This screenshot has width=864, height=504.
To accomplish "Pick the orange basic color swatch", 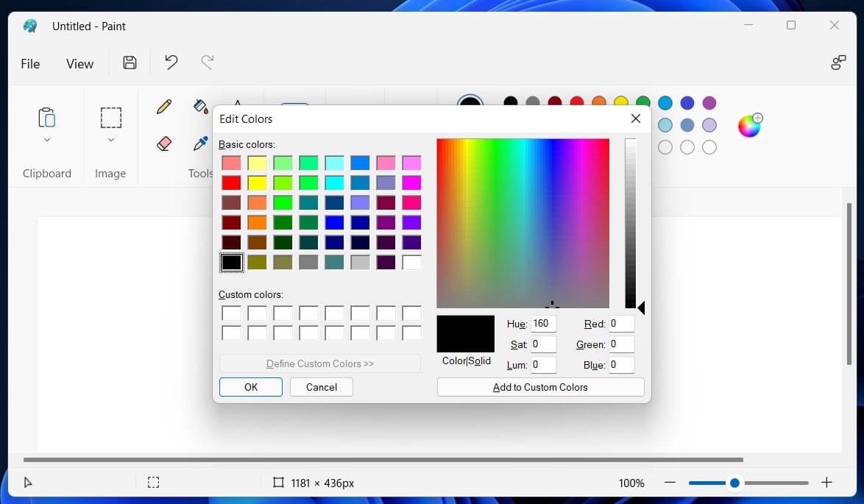I will pyautogui.click(x=257, y=222).
